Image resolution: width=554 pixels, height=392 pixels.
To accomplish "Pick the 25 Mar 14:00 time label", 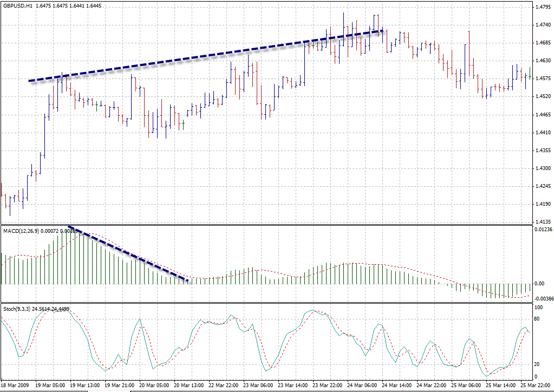I will pyautogui.click(x=500, y=384).
